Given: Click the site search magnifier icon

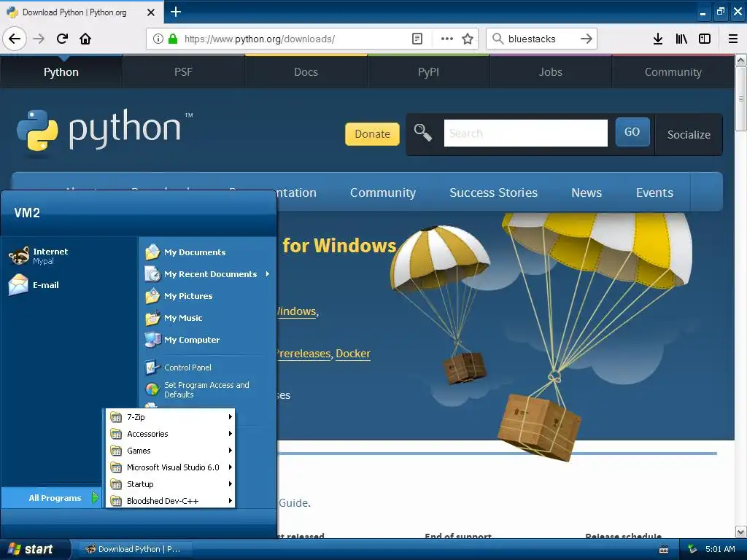Looking at the screenshot, I should point(422,133).
